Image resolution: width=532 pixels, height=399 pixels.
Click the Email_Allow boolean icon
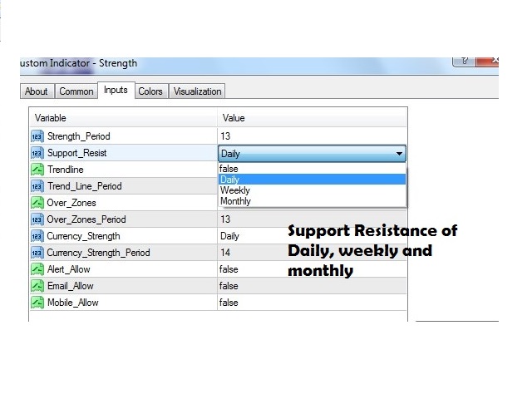click(x=37, y=286)
